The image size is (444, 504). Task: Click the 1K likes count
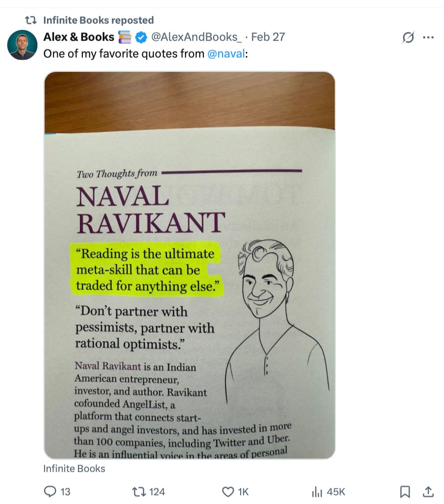point(243,492)
